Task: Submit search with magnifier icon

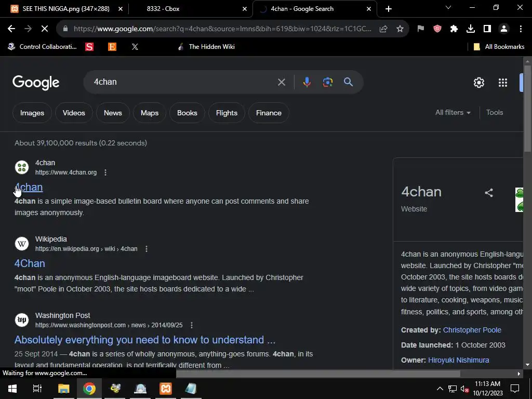Action: (348, 82)
